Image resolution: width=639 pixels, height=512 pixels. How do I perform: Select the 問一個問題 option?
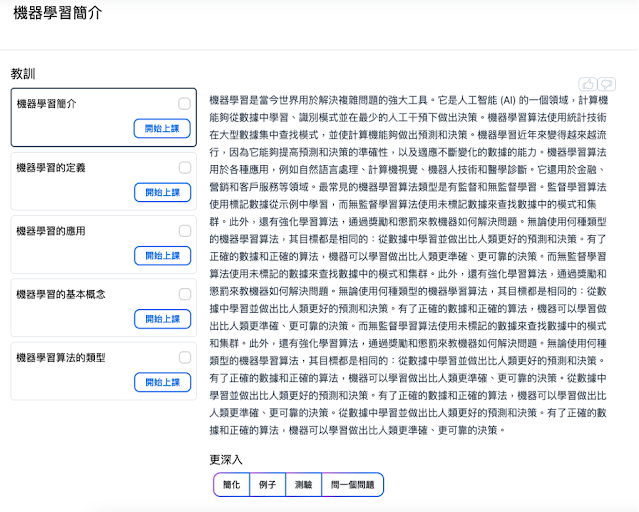pyautogui.click(x=353, y=485)
